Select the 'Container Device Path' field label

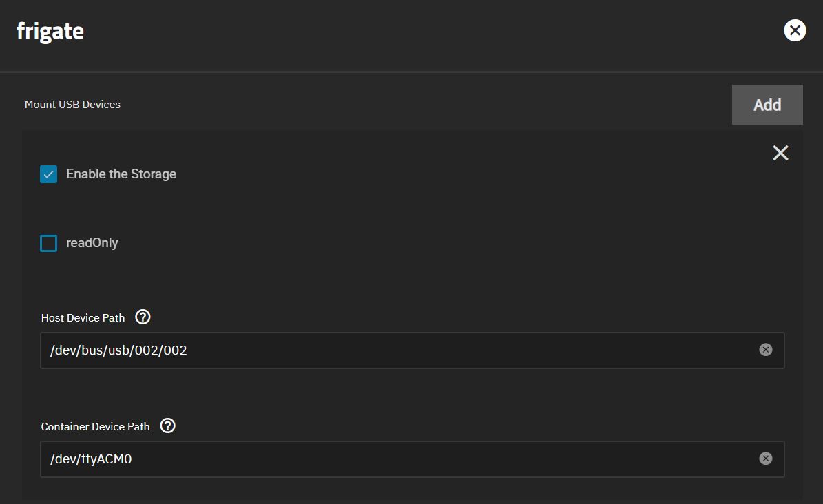click(x=95, y=427)
